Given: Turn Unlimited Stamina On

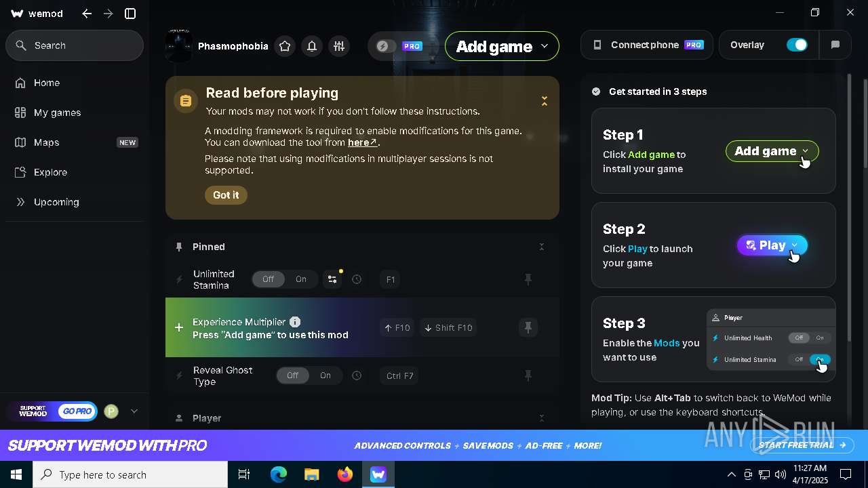Looking at the screenshot, I should [x=301, y=279].
